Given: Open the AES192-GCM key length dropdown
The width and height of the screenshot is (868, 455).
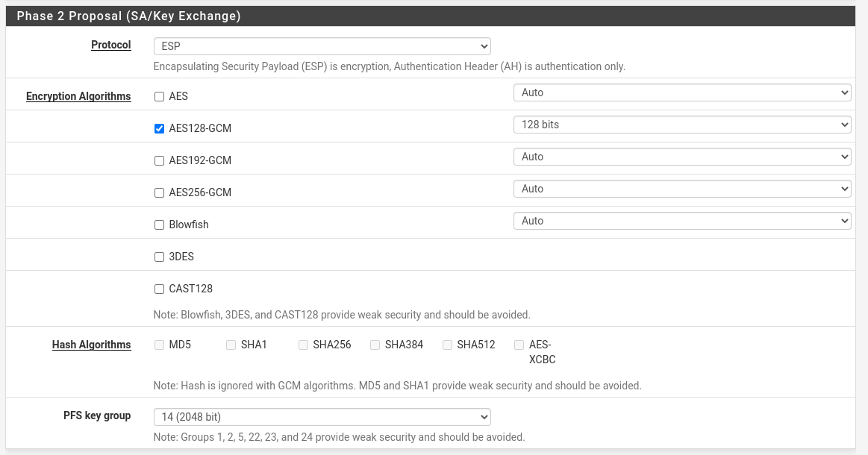Looking at the screenshot, I should pos(681,156).
